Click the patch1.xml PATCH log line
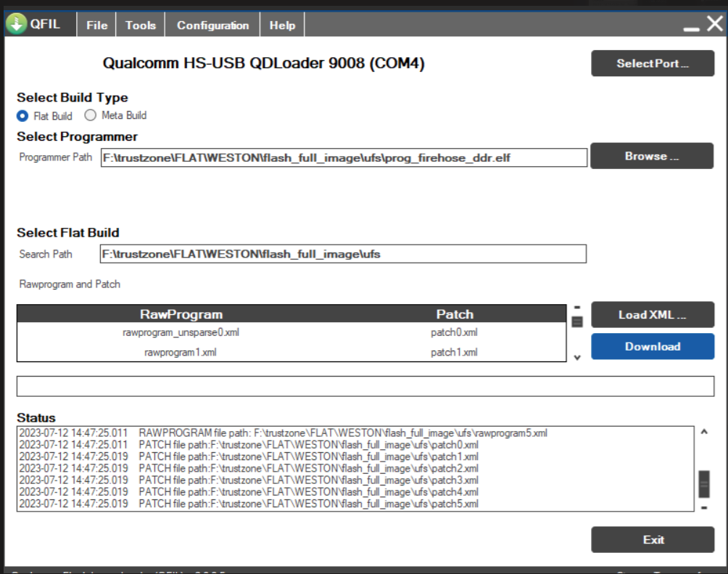Image resolution: width=728 pixels, height=574 pixels. point(249,457)
